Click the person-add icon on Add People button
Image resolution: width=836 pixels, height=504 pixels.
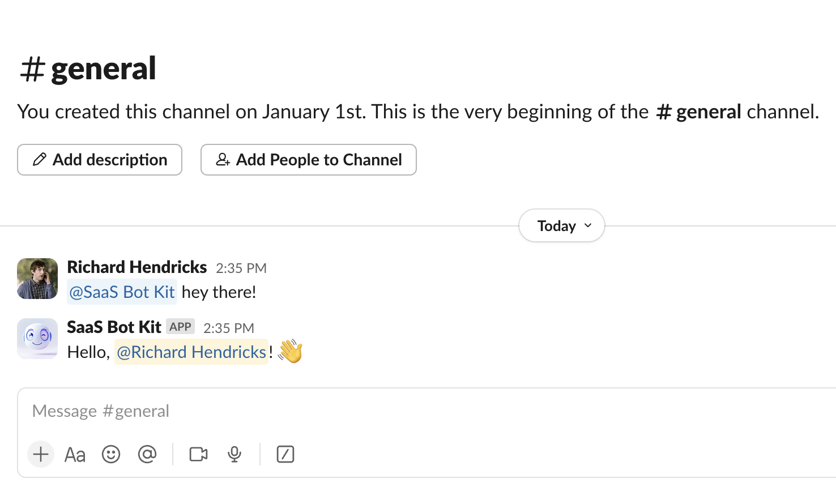[223, 160]
